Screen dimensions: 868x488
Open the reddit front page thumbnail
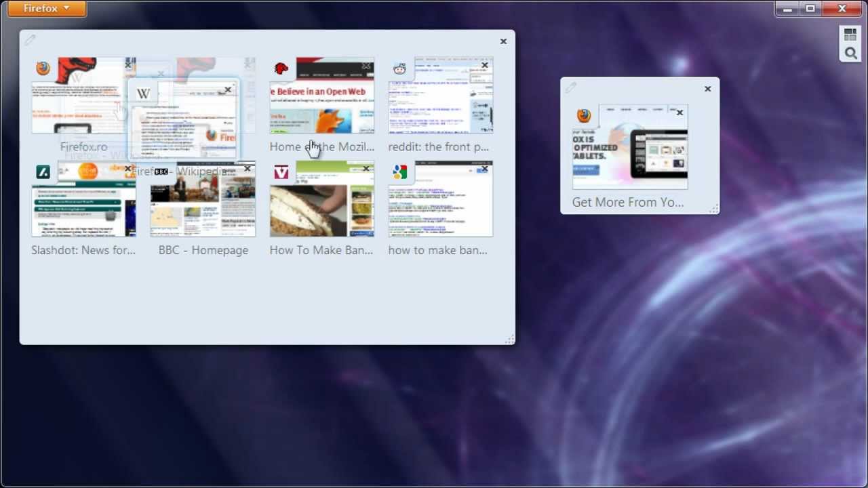coord(441,96)
